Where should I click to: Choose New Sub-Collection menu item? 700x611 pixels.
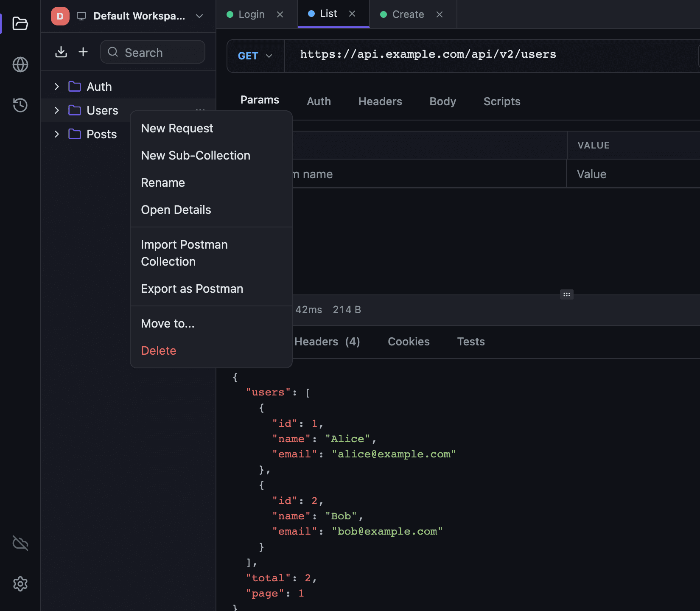pos(211,155)
